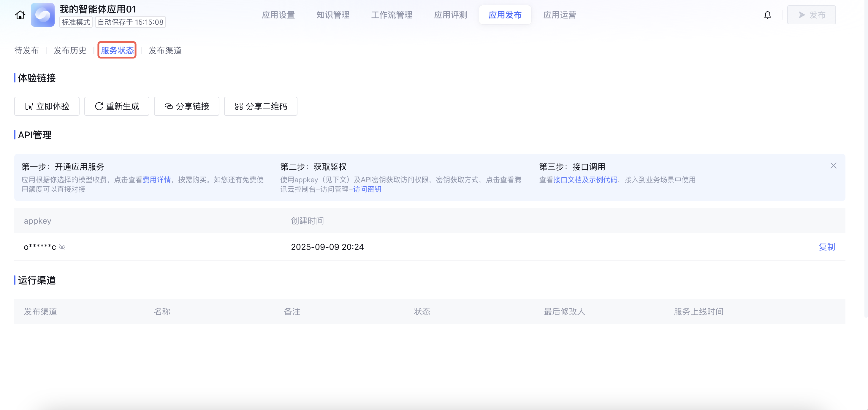Select the 发布渠道 sub-tab
Viewport: 868px width, 410px height.
pos(165,50)
